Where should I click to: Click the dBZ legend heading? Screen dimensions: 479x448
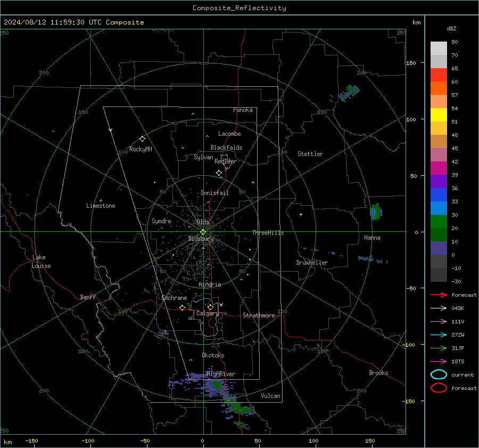pyautogui.click(x=451, y=28)
